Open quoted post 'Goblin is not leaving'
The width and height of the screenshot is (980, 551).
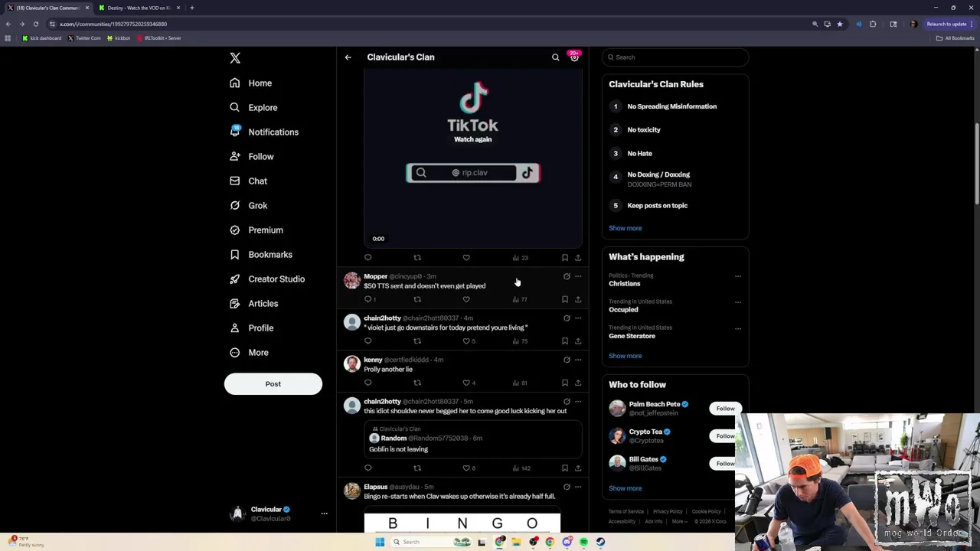472,440
